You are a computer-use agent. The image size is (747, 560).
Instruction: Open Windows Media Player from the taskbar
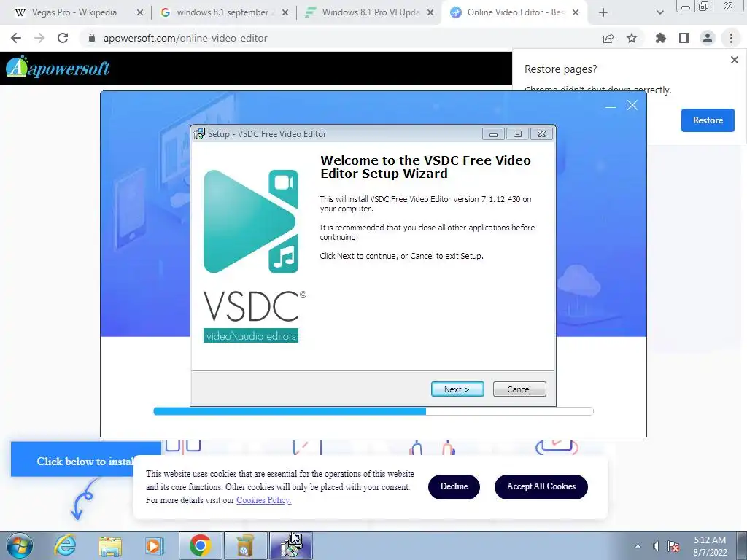(x=153, y=545)
